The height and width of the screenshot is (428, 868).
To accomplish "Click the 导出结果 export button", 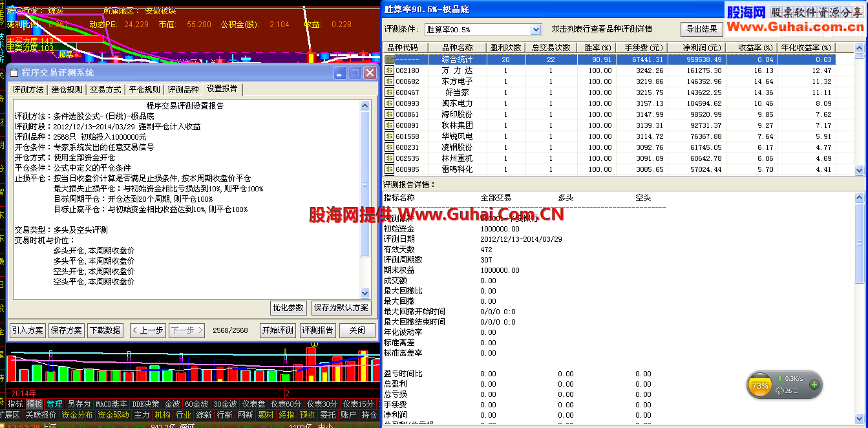I will pyautogui.click(x=701, y=29).
